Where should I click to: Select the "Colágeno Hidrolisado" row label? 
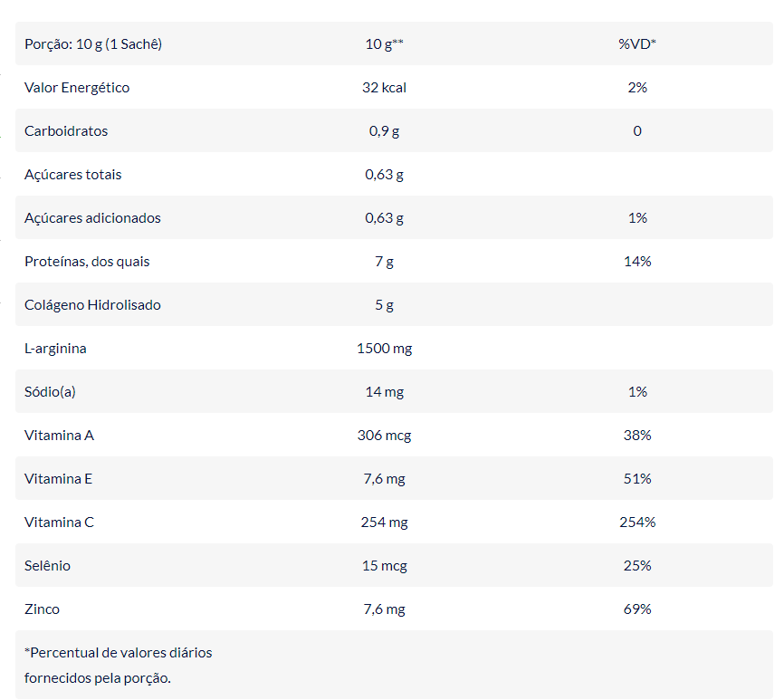click(x=92, y=305)
